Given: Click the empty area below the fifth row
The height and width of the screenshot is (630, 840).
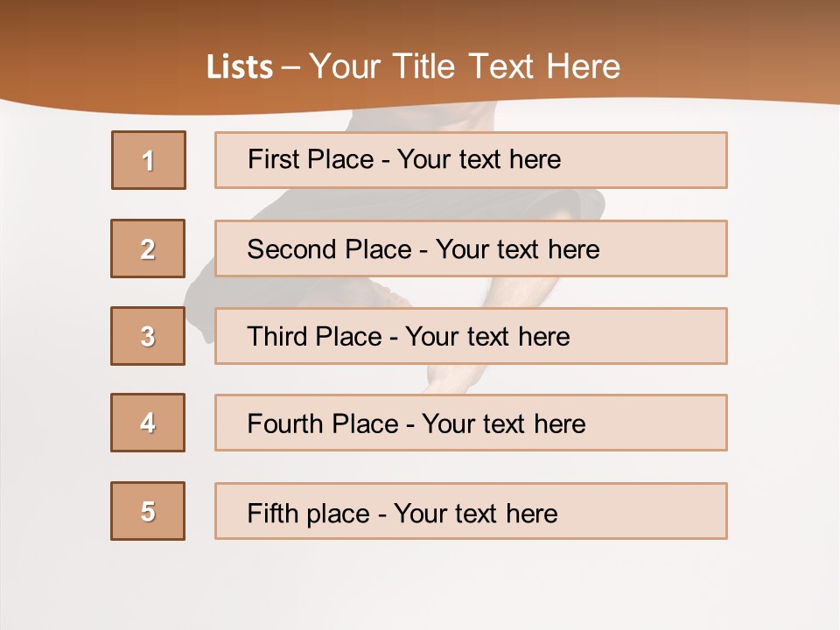Looking at the screenshot, I should point(420,582).
